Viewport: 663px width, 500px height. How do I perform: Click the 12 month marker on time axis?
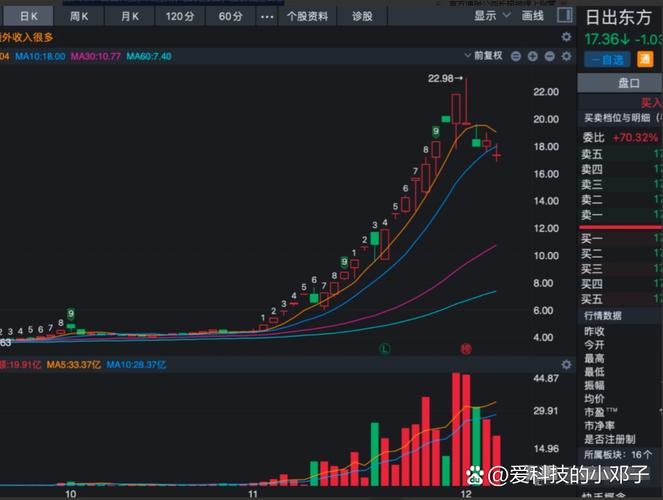(x=466, y=494)
